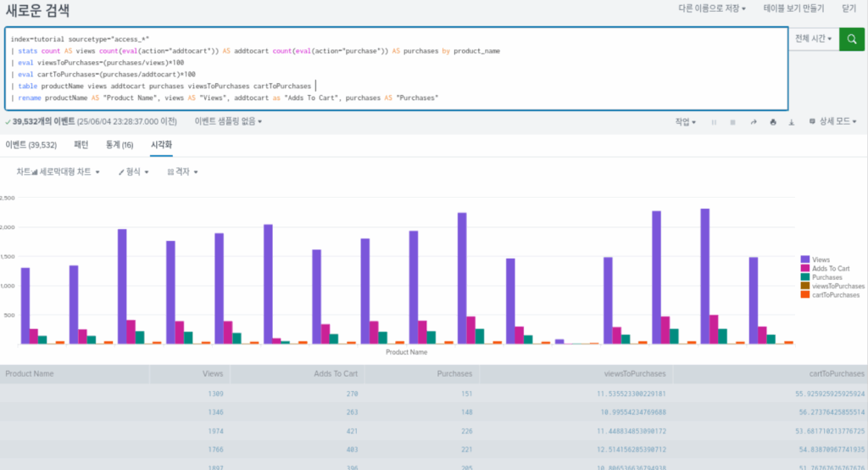Click Adds To Cart value 421
The width and height of the screenshot is (868, 470).
(x=352, y=431)
